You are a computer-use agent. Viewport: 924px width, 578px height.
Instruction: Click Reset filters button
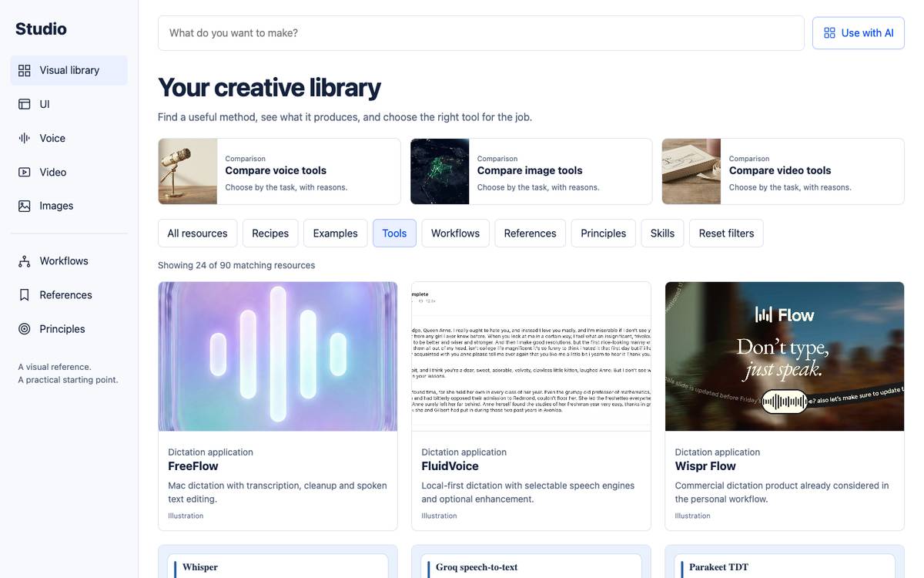(x=726, y=234)
